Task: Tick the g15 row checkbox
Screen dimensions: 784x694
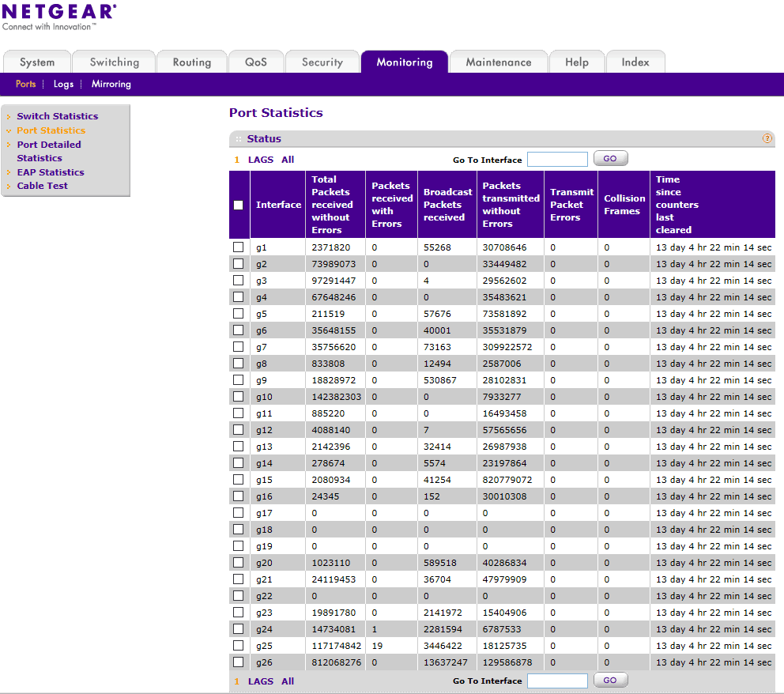Action: tap(239, 480)
